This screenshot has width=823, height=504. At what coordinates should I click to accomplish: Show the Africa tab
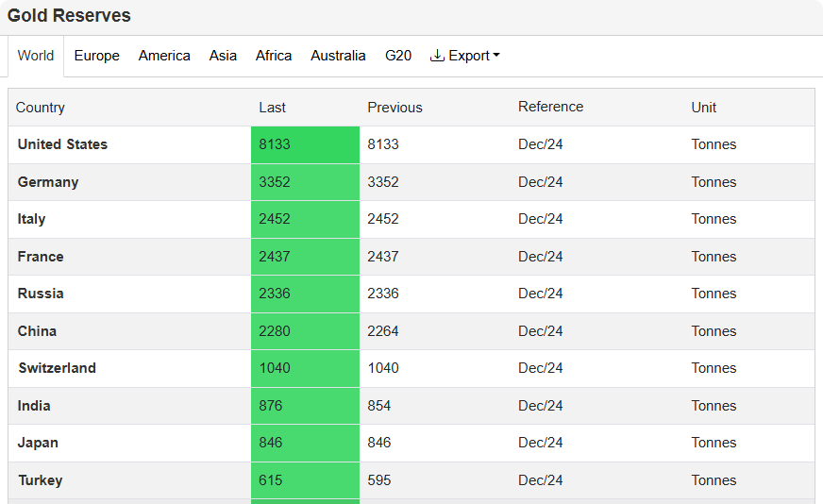pyautogui.click(x=274, y=56)
